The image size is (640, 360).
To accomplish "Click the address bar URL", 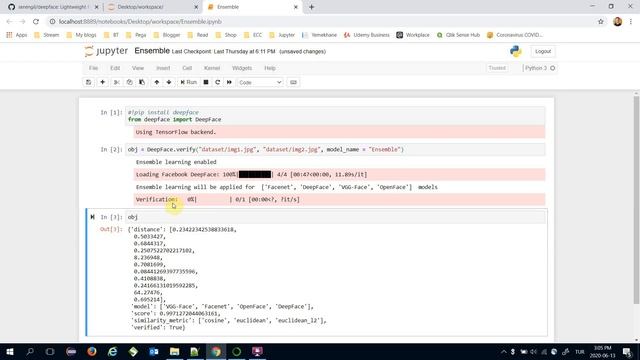I will click(140, 22).
